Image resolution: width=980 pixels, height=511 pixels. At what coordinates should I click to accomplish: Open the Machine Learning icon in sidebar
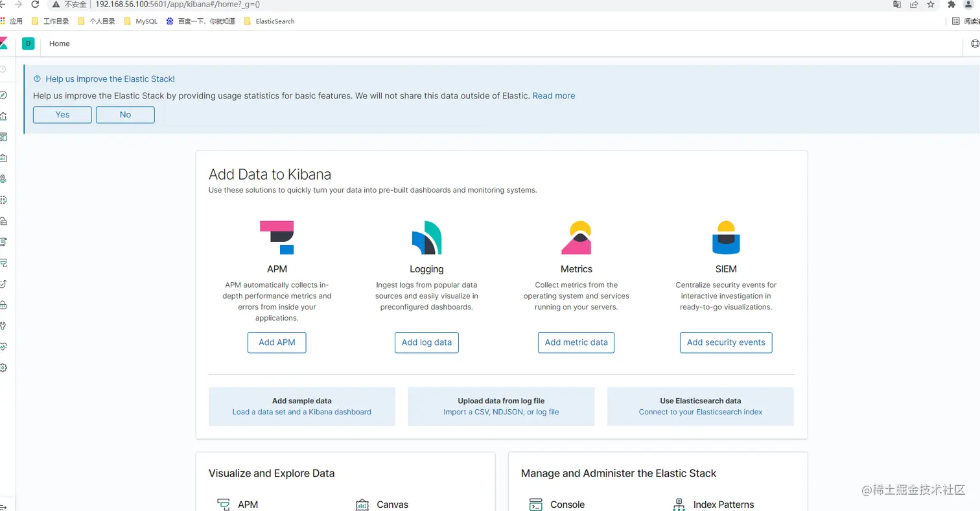(x=3, y=200)
